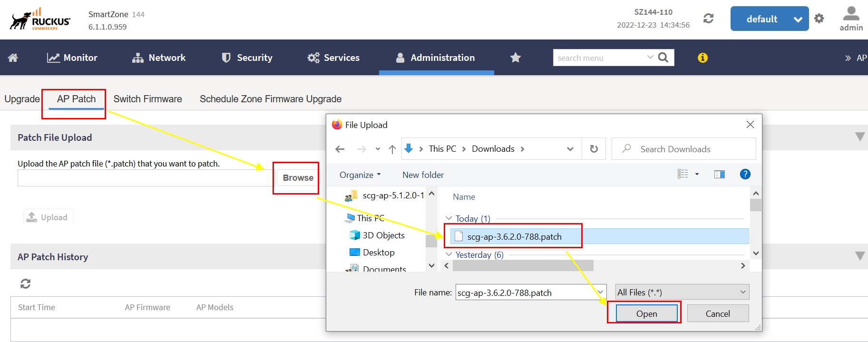Viewport: 868px width, 342px height.
Task: Refresh the Downloads folder view
Action: (594, 149)
